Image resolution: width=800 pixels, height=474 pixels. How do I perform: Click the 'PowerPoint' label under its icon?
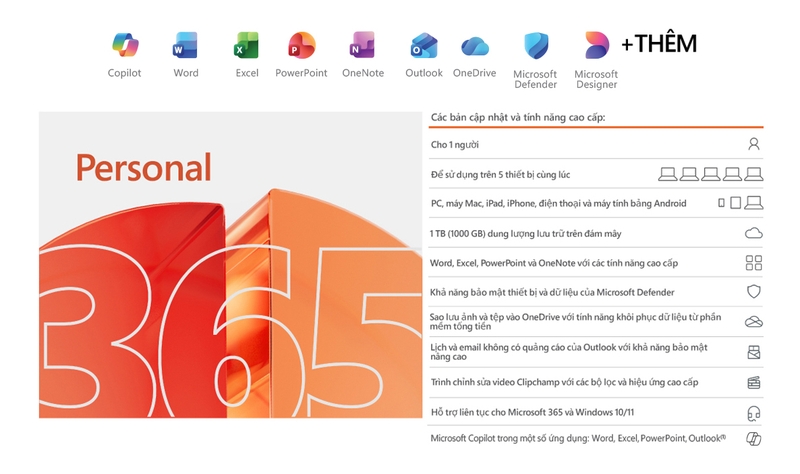pos(301,73)
